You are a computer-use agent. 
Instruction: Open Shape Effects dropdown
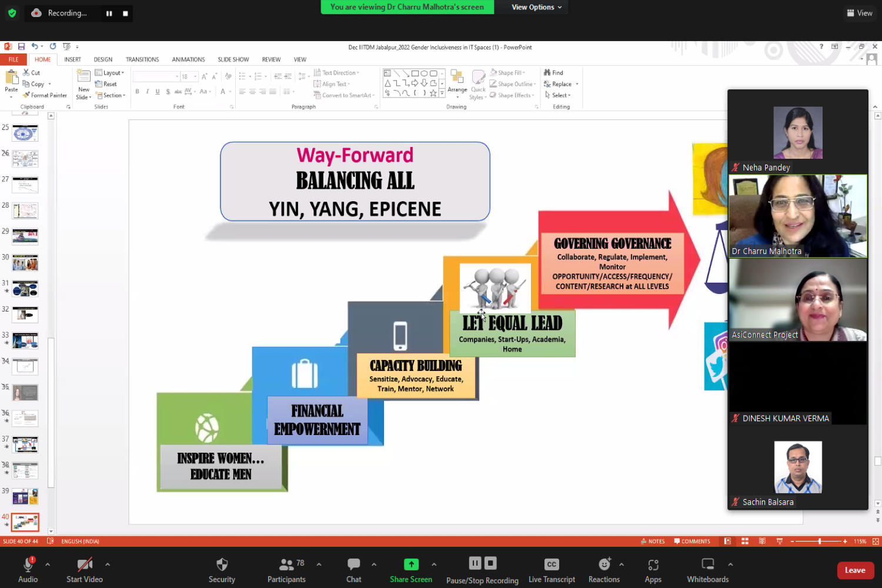tap(513, 95)
